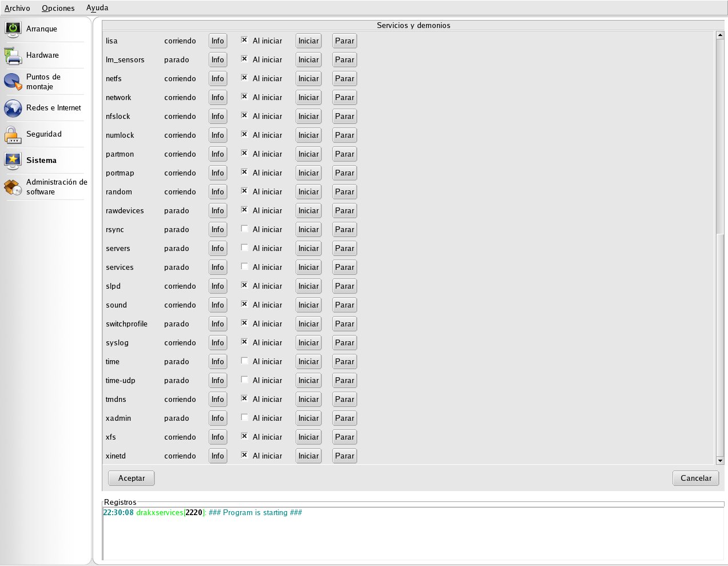Viewport: 728px width, 566px height.
Task: Enable Al iniciar for xadmin
Action: (244, 417)
